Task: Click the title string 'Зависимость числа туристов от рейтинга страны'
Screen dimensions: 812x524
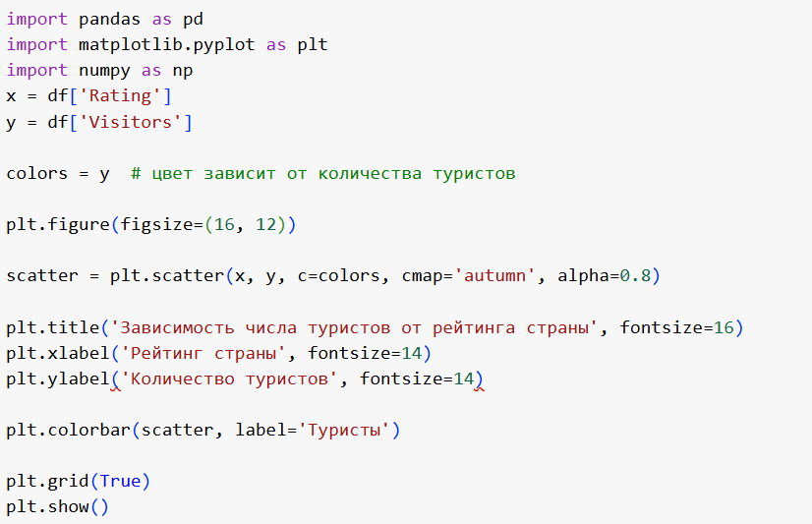Action: point(354,327)
